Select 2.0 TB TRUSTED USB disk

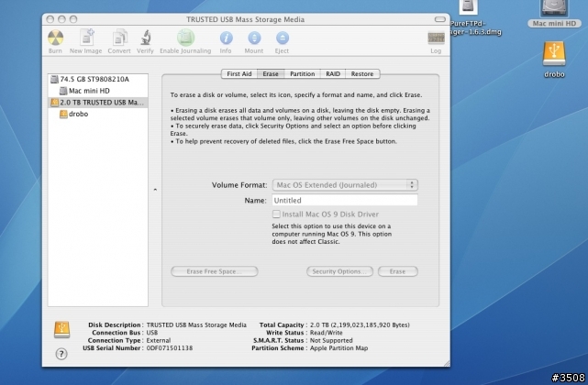tap(98, 103)
